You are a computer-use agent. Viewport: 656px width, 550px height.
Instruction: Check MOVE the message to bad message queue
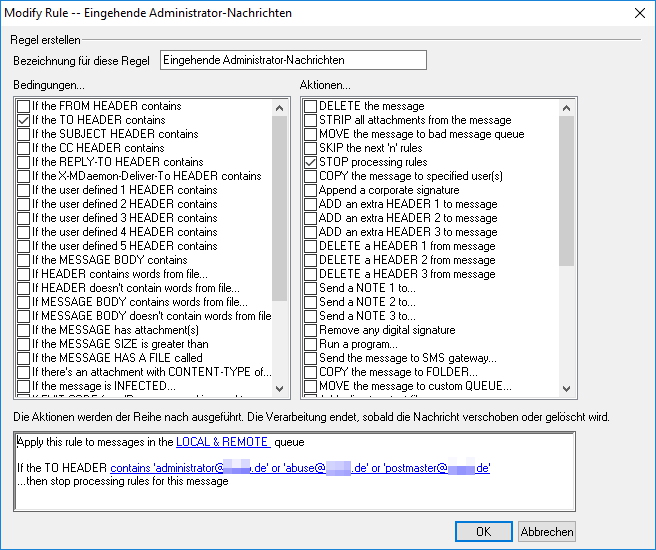click(311, 134)
